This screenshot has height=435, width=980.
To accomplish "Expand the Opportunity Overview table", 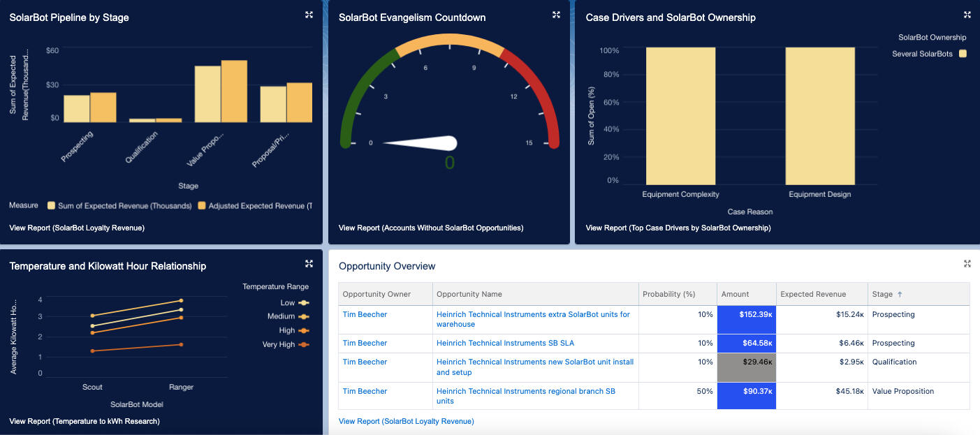I will pyautogui.click(x=967, y=263).
